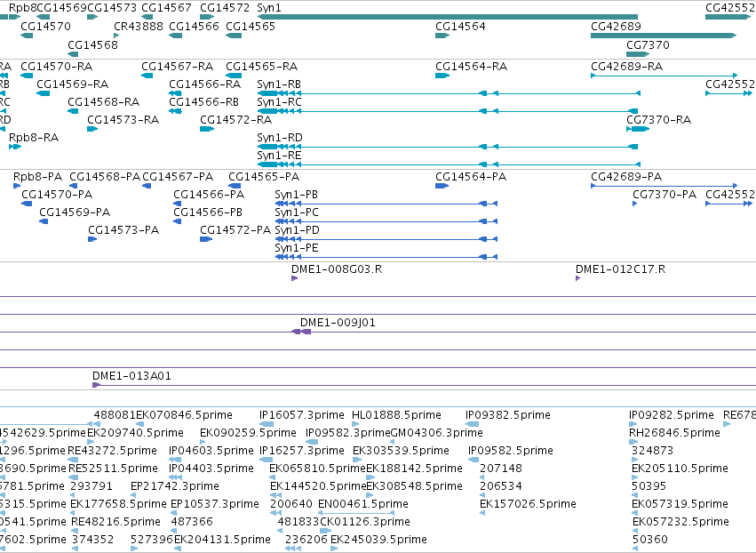Select the CG14570-RA transcript label
The image size is (756, 553).
pos(56,66)
